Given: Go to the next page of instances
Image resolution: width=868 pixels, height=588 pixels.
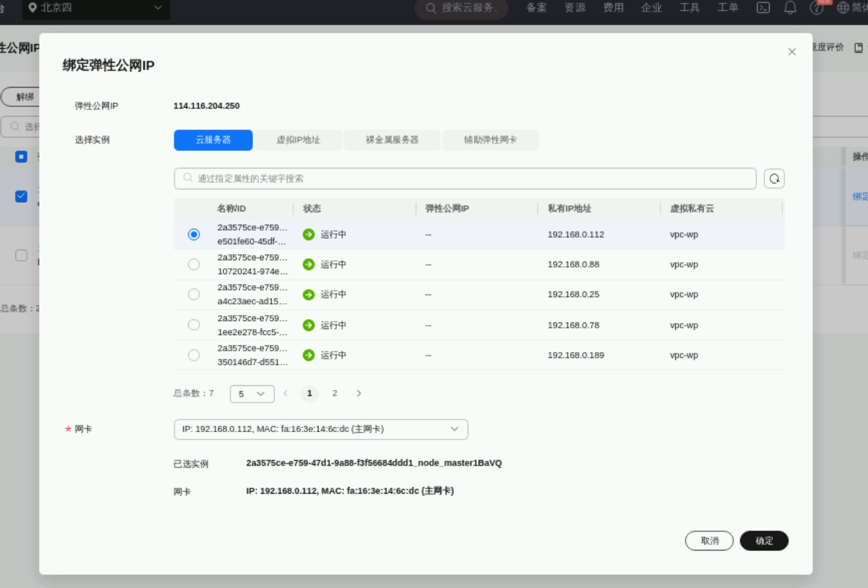Looking at the screenshot, I should click(x=359, y=393).
